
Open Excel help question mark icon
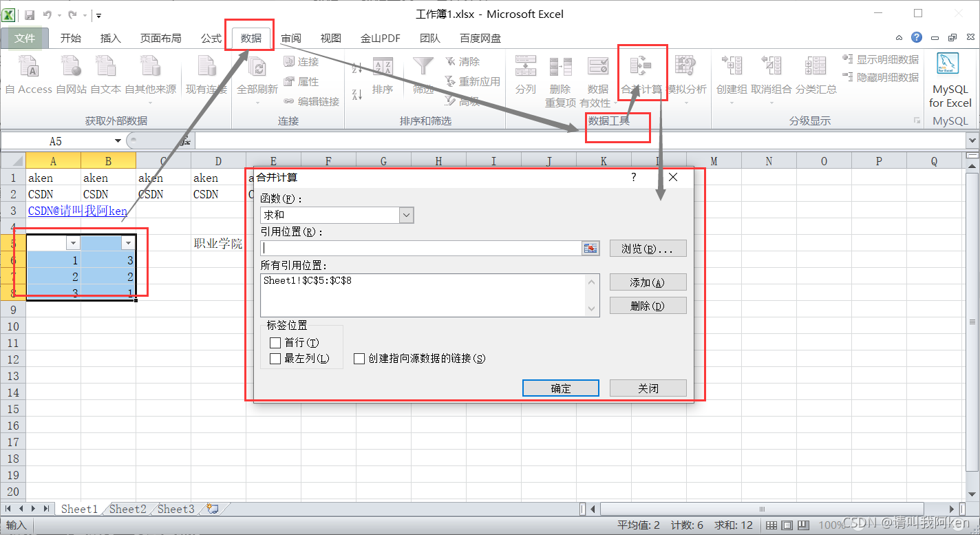click(917, 38)
